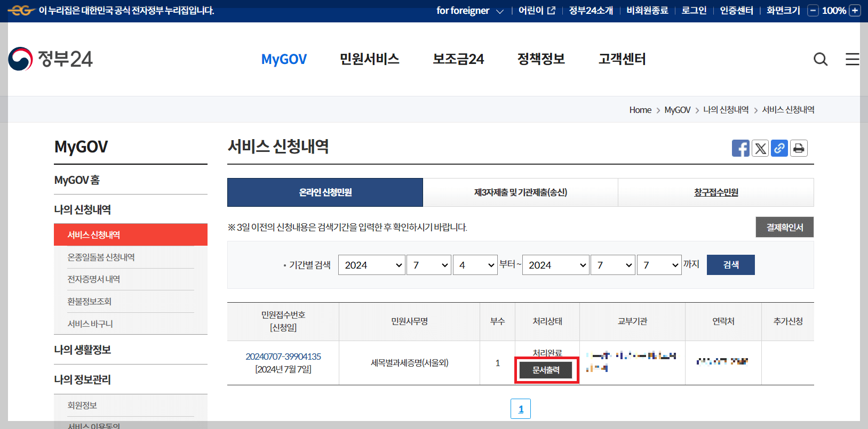Select 서비스 신청내역 in sidebar
The image size is (868, 429).
[x=131, y=235]
